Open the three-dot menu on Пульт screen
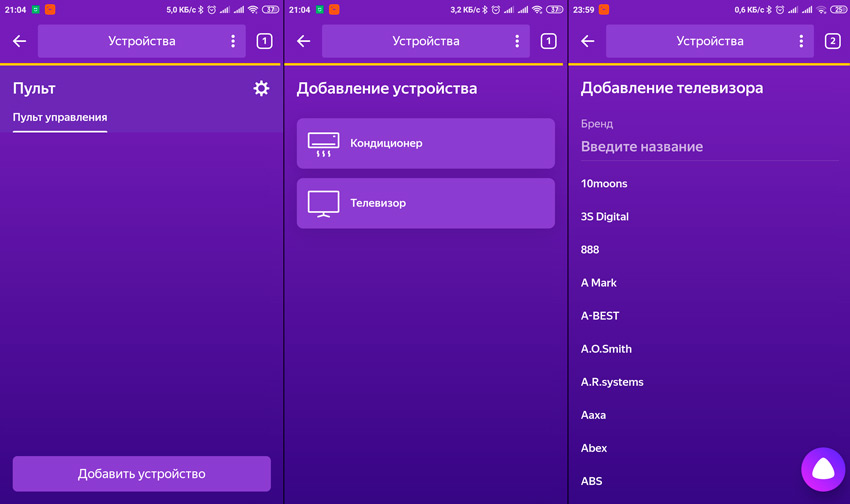 click(x=233, y=41)
